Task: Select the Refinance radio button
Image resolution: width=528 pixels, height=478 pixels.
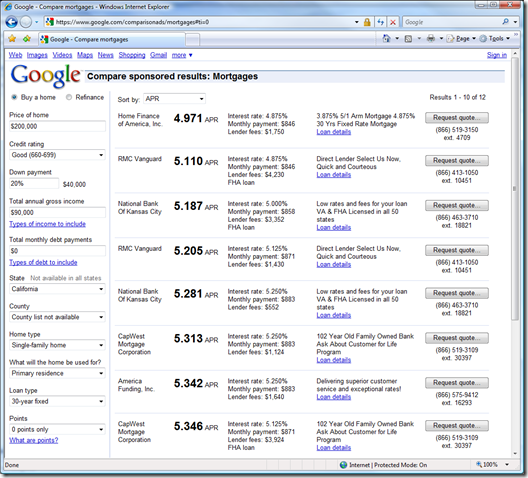Action: (69, 97)
